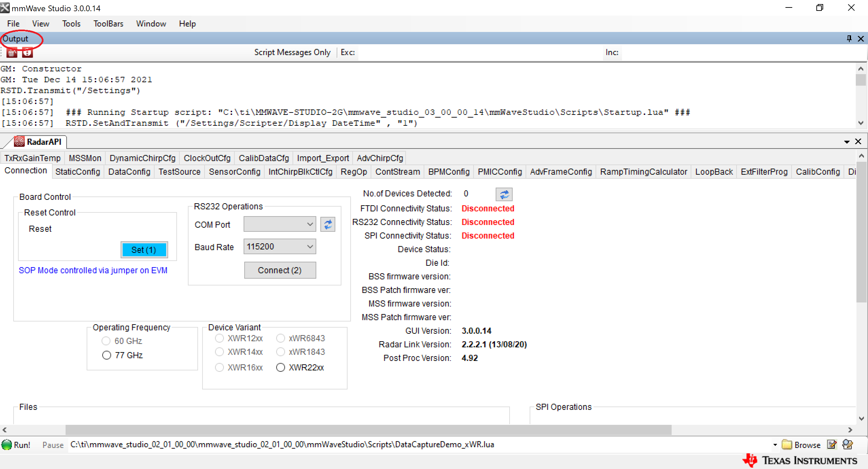Expand the Baud Rate combo box
The width and height of the screenshot is (868, 469).
tap(309, 247)
